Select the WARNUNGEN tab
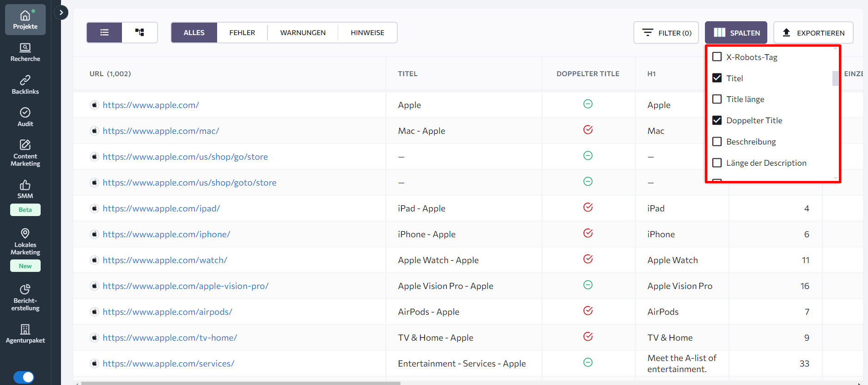This screenshot has height=385, width=868. pos(303,33)
